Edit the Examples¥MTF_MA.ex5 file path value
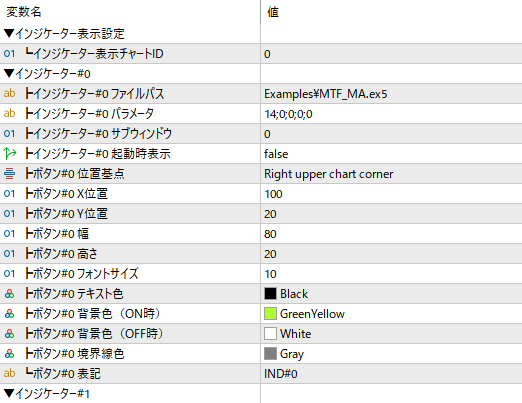 391,94
